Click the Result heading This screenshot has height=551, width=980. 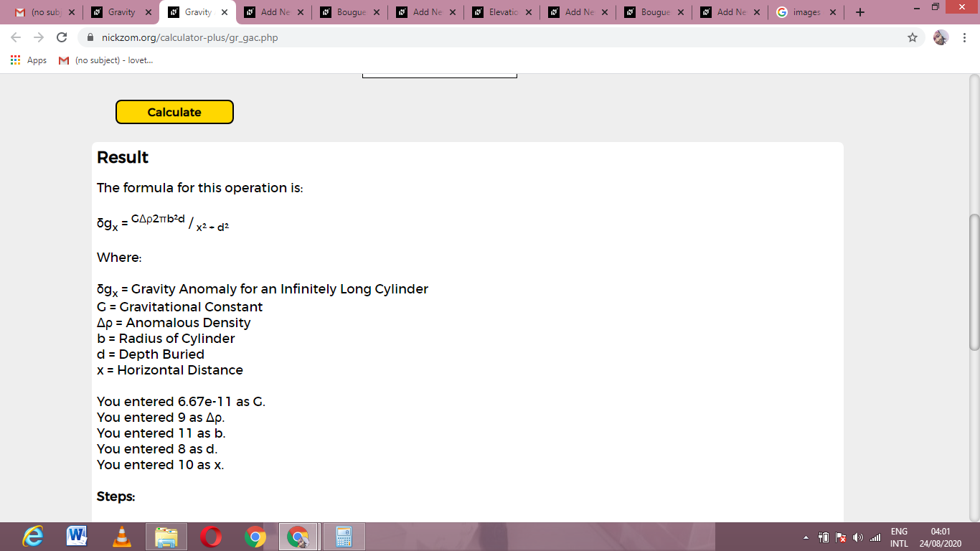pyautogui.click(x=123, y=158)
